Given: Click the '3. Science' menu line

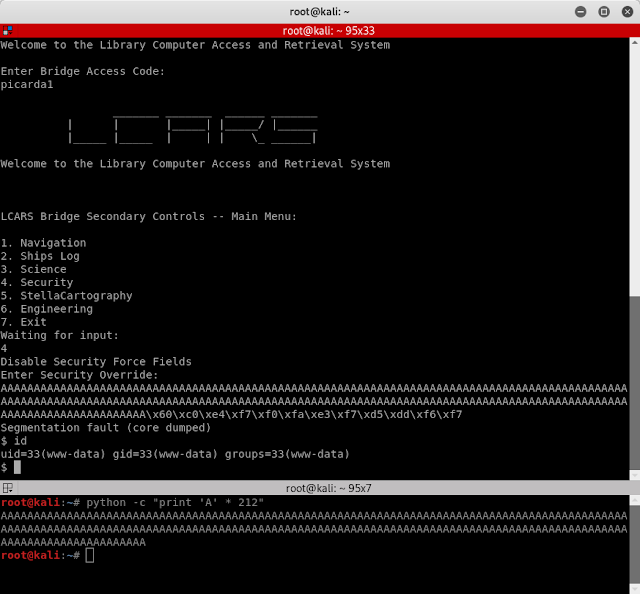Looking at the screenshot, I should [x=33, y=269].
